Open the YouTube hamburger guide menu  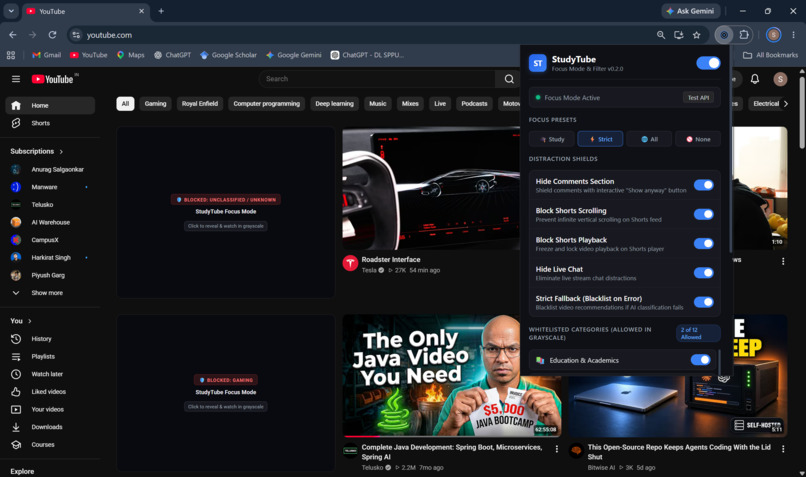click(16, 79)
